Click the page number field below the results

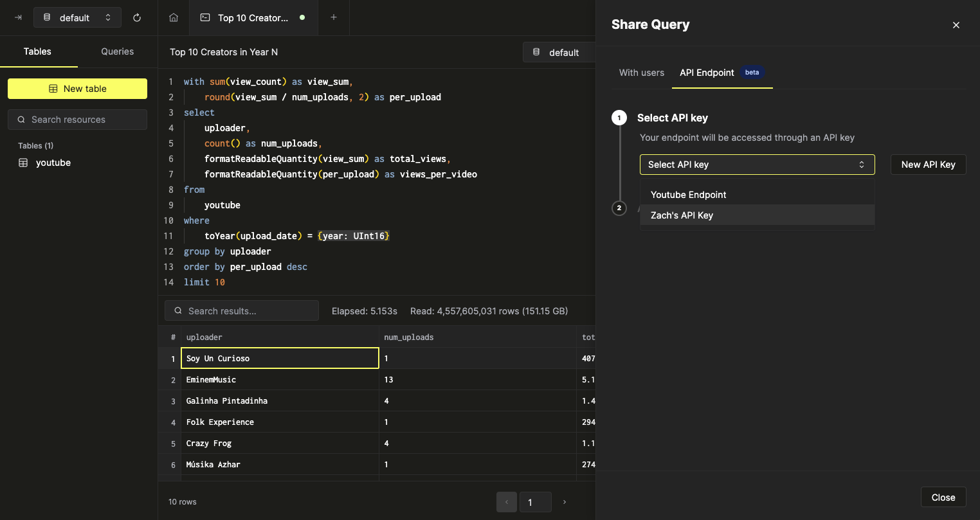tap(535, 502)
